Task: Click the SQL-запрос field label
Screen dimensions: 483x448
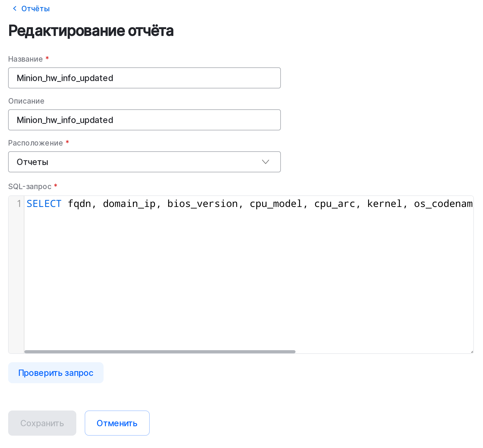Action: click(30, 186)
